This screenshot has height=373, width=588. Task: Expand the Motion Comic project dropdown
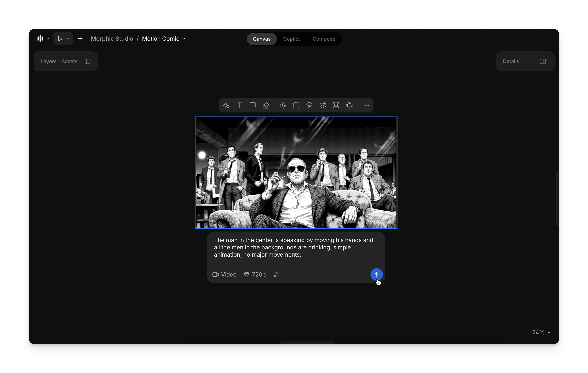184,39
